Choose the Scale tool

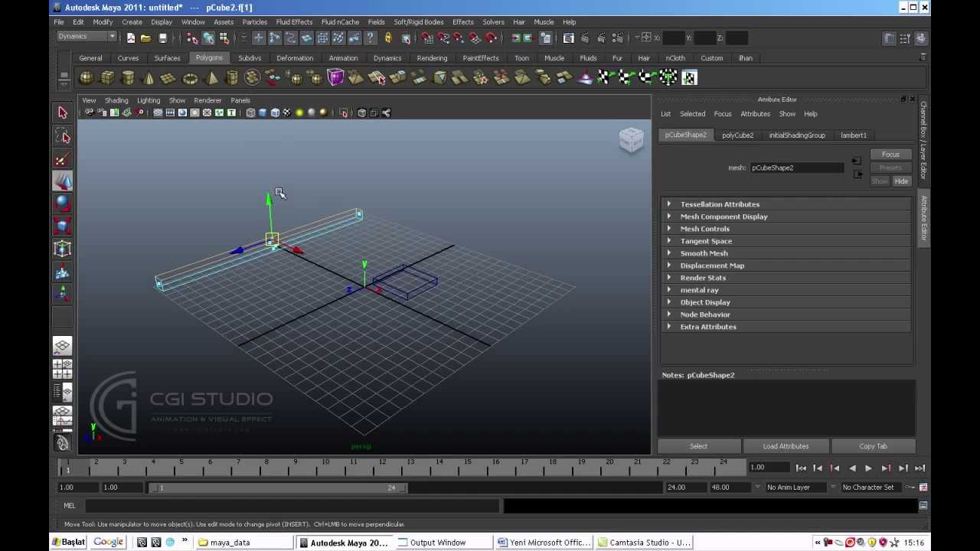click(x=63, y=227)
